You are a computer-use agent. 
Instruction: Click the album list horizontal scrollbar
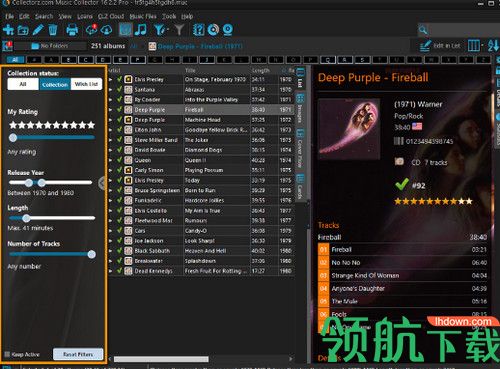pos(161,359)
